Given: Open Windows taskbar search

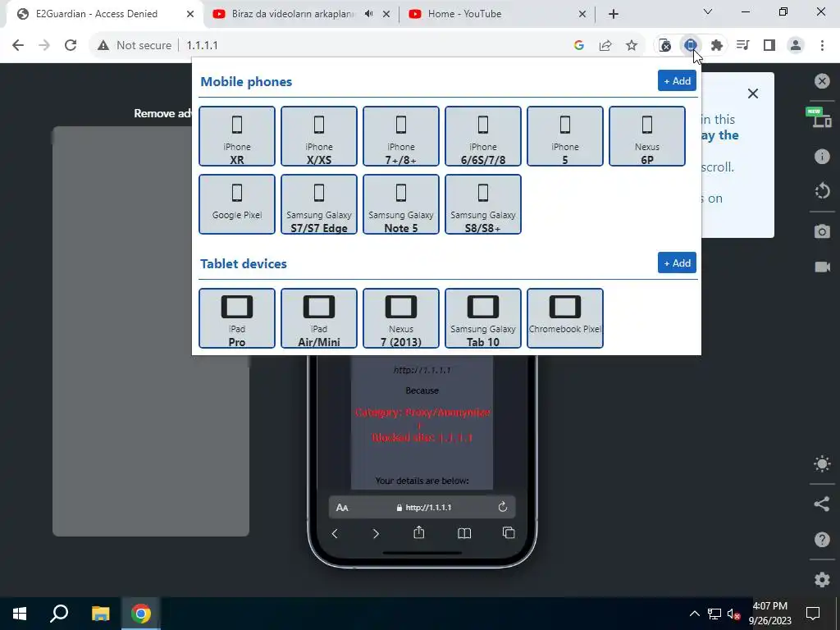Looking at the screenshot, I should point(59,614).
